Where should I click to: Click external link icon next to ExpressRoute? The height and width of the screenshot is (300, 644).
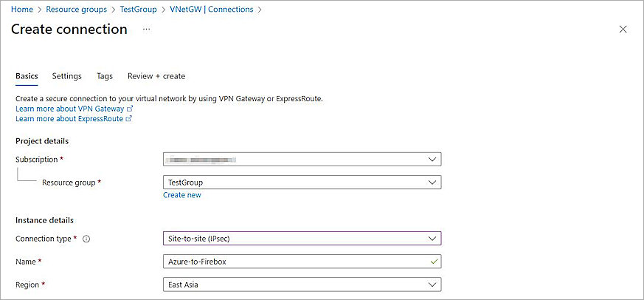pyautogui.click(x=129, y=119)
